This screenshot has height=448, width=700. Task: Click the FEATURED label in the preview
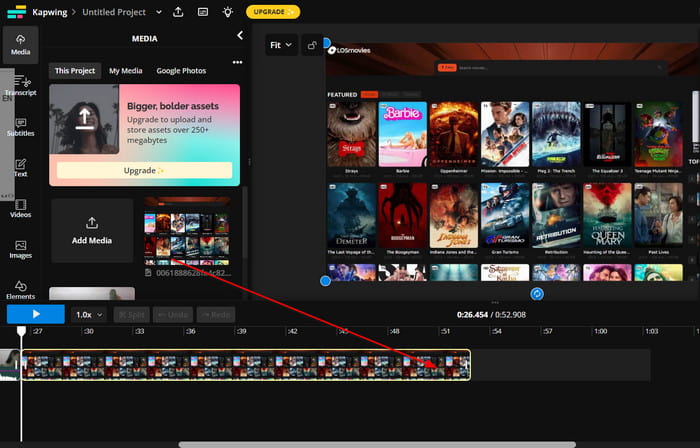[342, 95]
